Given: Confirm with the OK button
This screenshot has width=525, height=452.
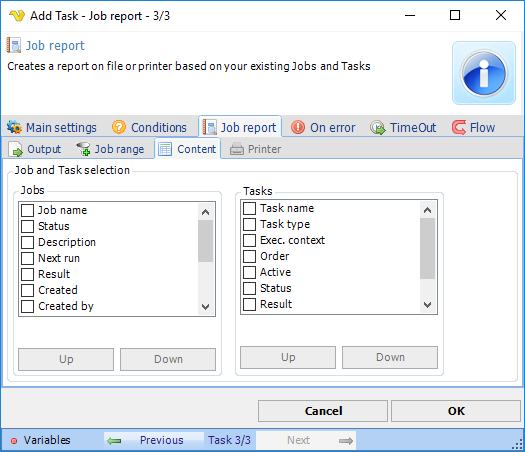Looking at the screenshot, I should (456, 411).
